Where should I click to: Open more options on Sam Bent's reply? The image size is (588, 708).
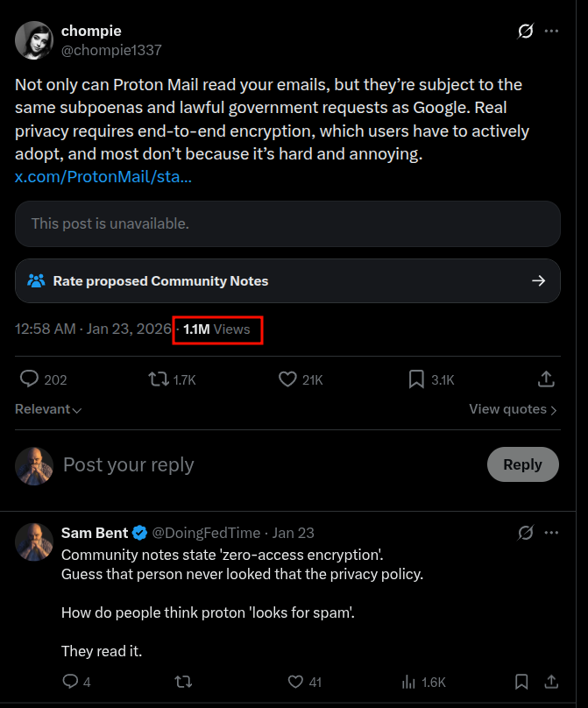(551, 533)
